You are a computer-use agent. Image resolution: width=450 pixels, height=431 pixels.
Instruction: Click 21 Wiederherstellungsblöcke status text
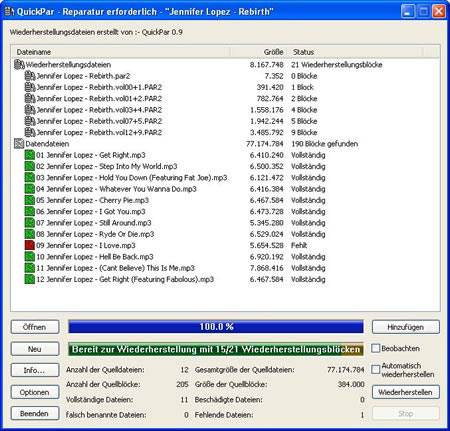(x=337, y=65)
